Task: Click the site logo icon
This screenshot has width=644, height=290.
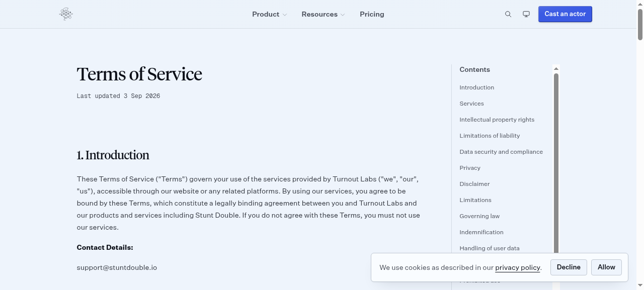Action: [66, 14]
